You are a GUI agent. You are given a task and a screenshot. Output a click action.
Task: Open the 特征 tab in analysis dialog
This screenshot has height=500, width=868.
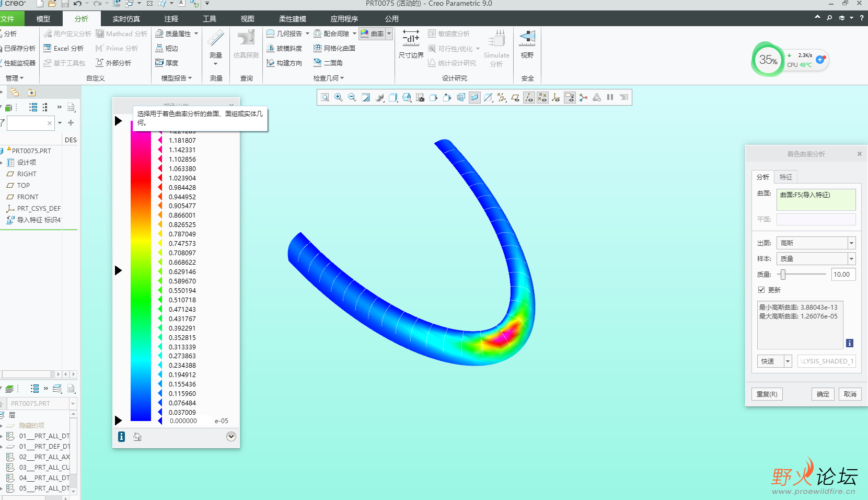tap(785, 177)
